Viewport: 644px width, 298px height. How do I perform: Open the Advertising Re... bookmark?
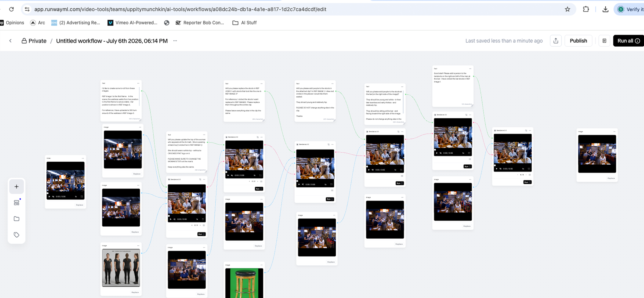[76, 23]
